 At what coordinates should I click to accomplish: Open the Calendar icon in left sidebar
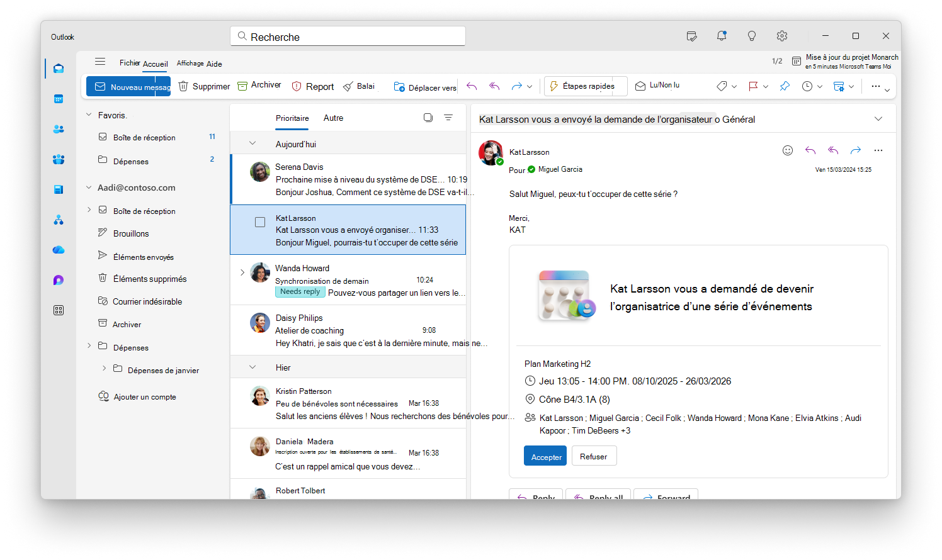[59, 99]
